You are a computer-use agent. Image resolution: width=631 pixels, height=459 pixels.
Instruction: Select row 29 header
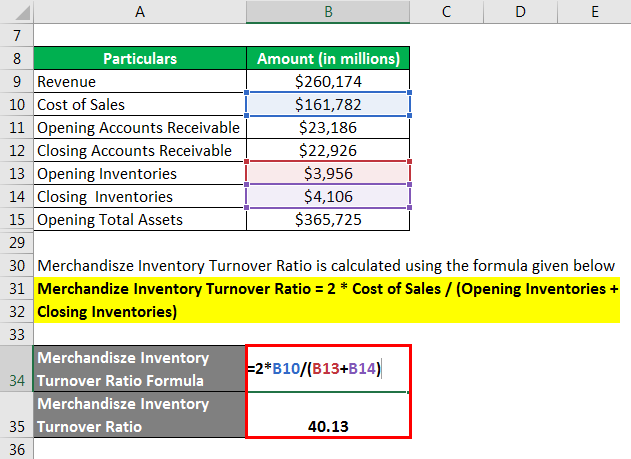pos(16,242)
